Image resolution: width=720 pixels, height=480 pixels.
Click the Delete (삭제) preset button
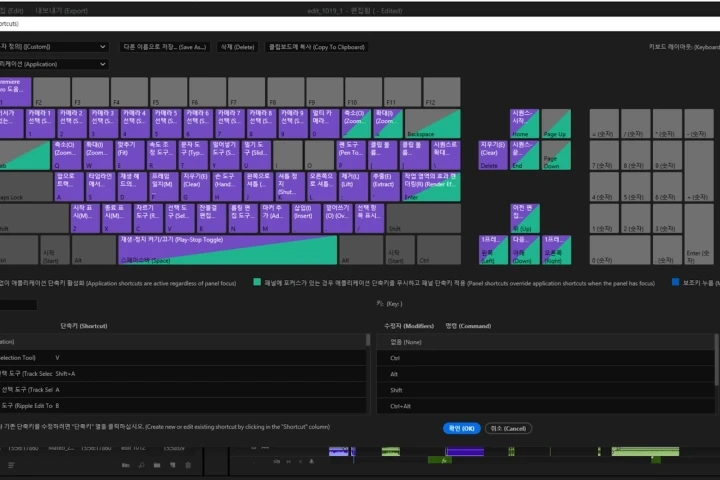pos(237,47)
